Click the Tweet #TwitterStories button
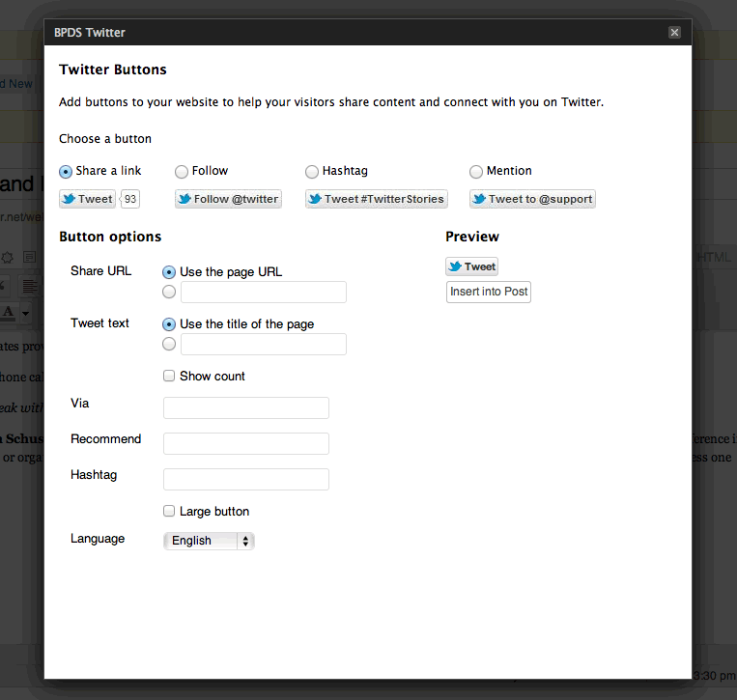Image resolution: width=737 pixels, height=700 pixels. (376, 199)
